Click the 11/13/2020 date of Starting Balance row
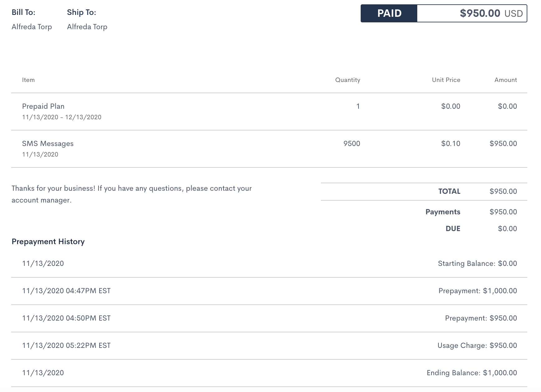541x392 pixels. point(43,263)
